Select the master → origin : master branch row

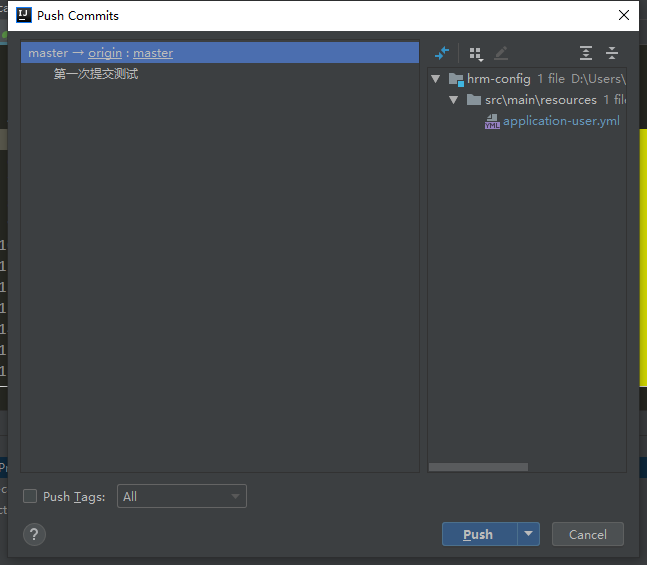pos(220,53)
